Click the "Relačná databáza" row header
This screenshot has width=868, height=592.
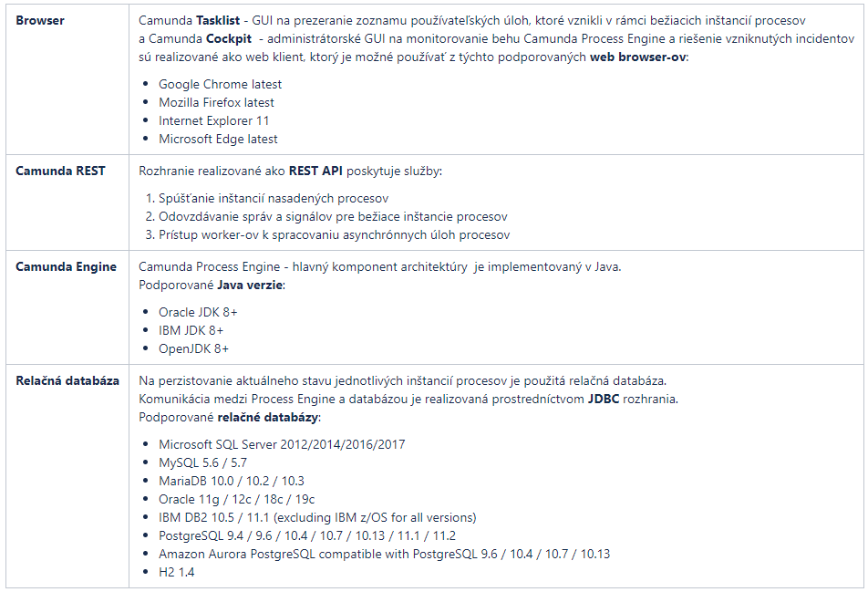[x=67, y=380]
